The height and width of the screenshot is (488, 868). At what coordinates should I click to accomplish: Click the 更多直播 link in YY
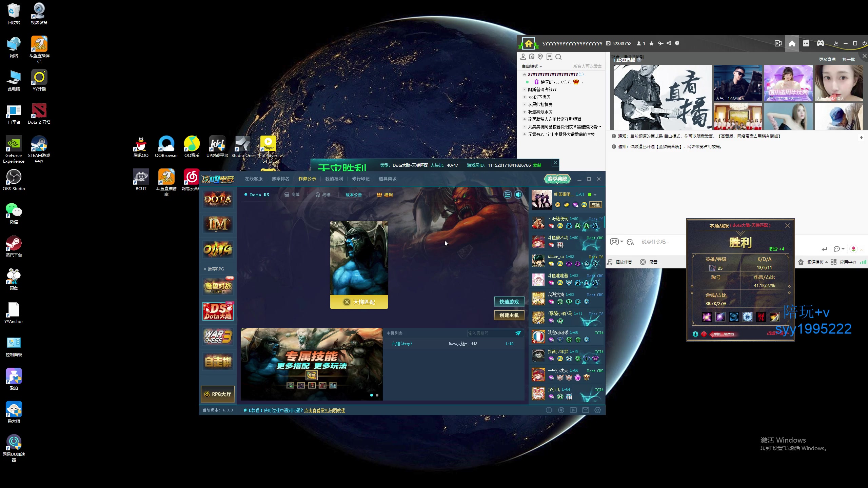pos(827,60)
